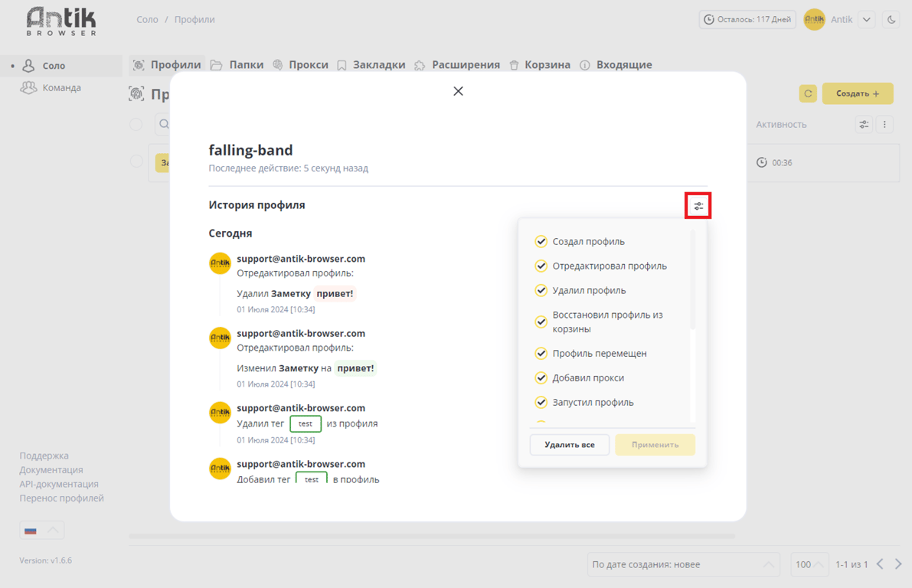Close the falling-band history dialog

[x=458, y=91]
